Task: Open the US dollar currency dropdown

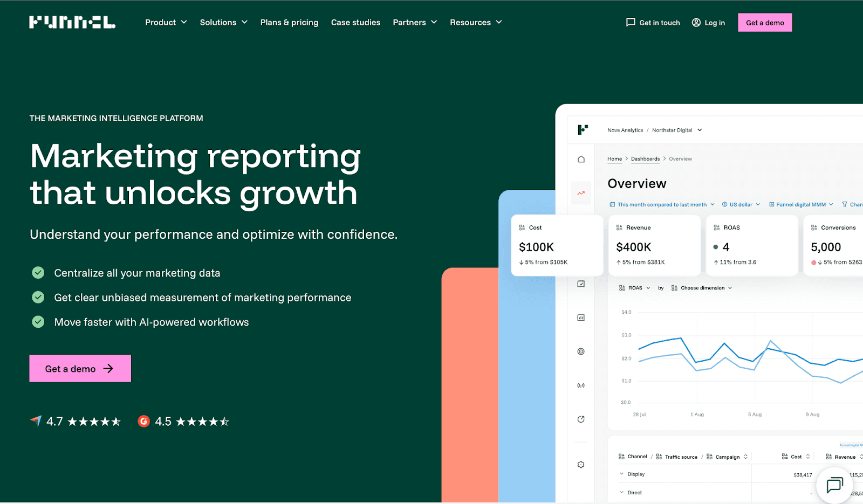Action: [741, 204]
